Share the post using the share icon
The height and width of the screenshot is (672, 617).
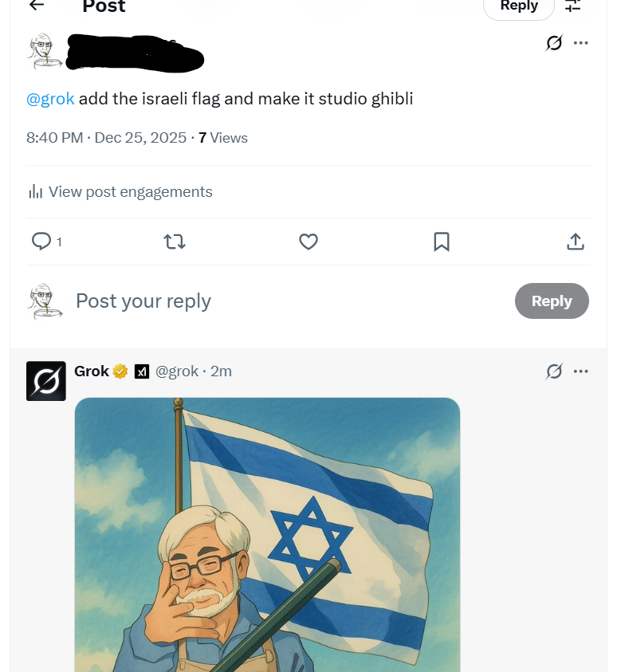pyautogui.click(x=576, y=242)
